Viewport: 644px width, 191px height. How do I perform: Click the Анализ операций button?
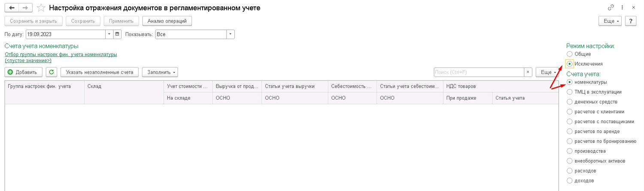[167, 21]
